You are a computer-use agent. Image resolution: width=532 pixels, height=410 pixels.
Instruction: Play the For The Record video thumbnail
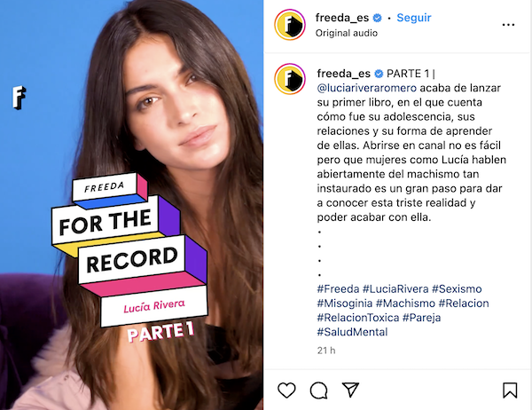131,205
